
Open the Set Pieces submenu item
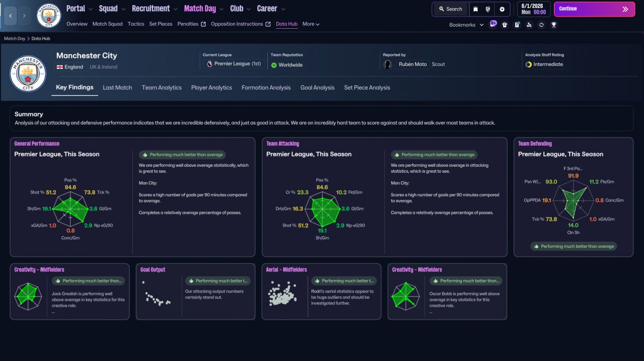(x=161, y=24)
